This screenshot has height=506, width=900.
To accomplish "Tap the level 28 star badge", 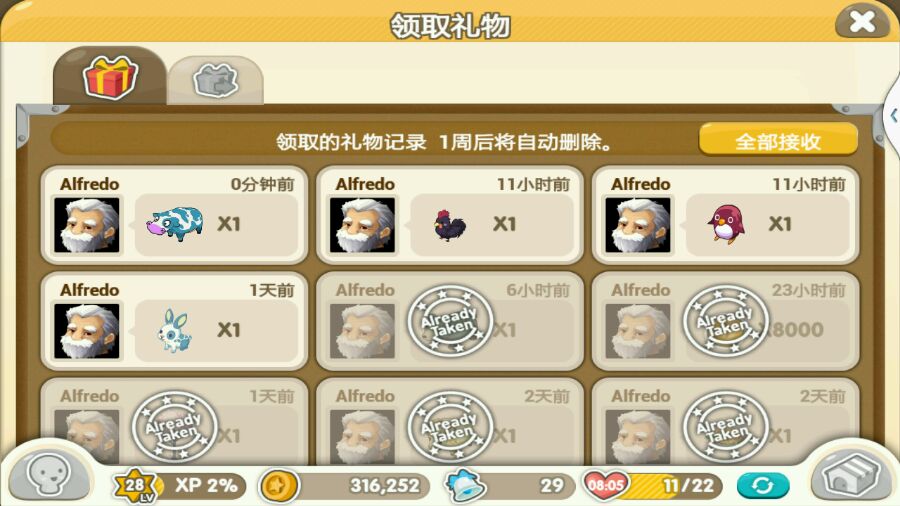I will point(135,485).
